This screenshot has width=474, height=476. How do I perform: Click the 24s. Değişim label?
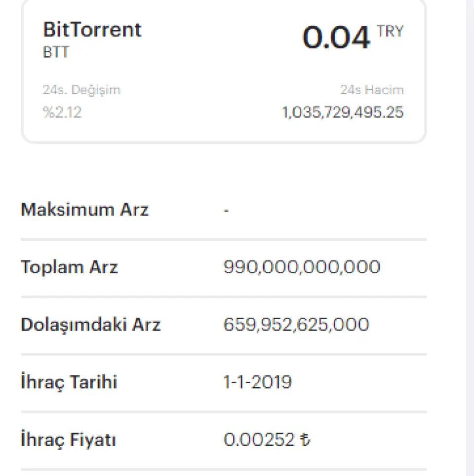tap(81, 90)
